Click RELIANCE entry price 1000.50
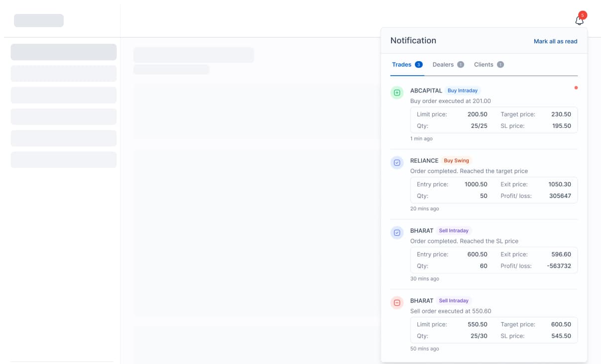This screenshot has width=605, height=364. point(476,184)
